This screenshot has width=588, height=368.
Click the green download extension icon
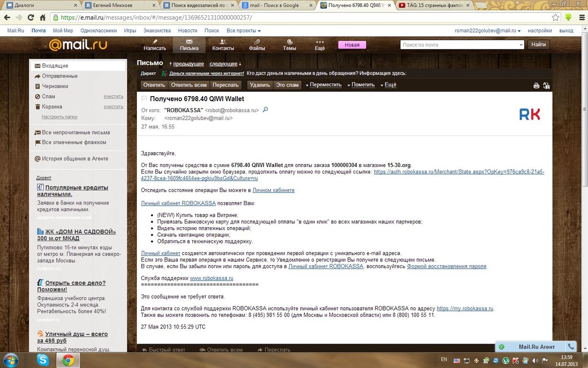coord(568,17)
